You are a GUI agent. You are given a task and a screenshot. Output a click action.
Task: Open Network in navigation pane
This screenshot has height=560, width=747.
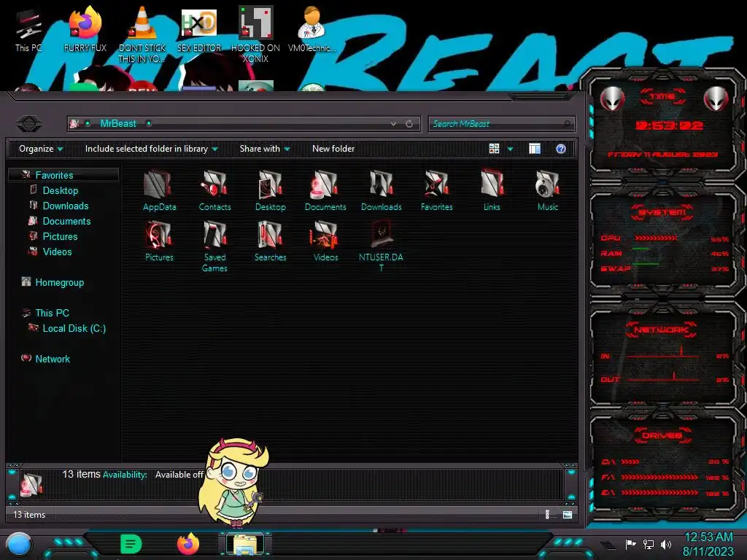[52, 359]
